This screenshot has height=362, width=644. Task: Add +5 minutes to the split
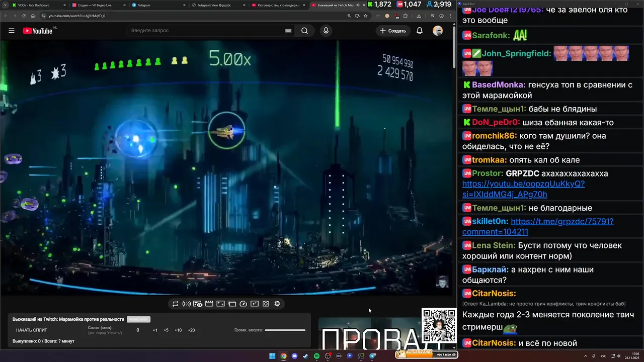tap(166, 330)
